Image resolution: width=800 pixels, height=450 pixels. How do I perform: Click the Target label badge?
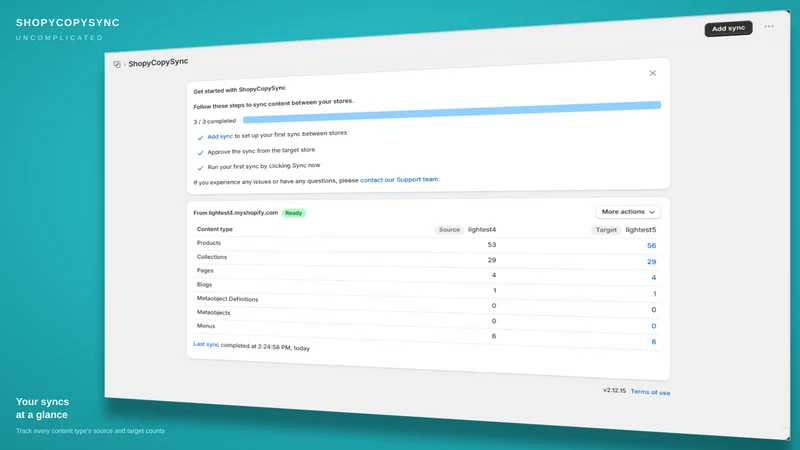(606, 230)
